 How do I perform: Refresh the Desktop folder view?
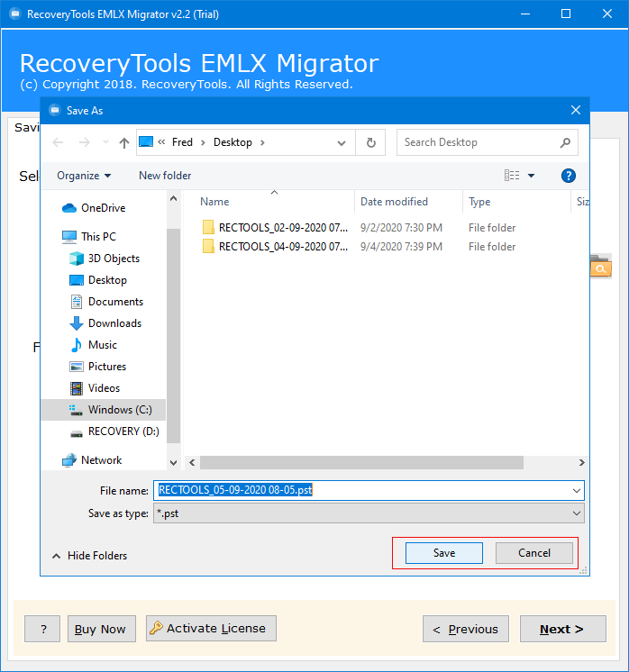pyautogui.click(x=371, y=142)
